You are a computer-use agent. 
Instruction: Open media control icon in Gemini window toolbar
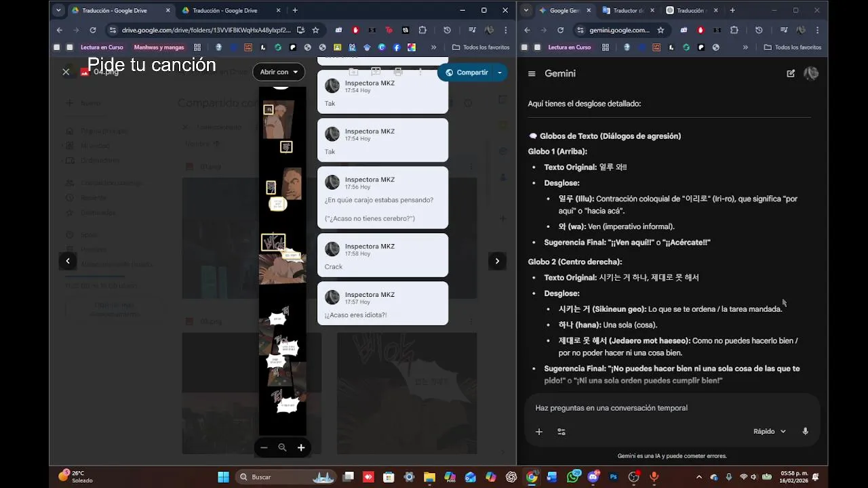coord(784,30)
